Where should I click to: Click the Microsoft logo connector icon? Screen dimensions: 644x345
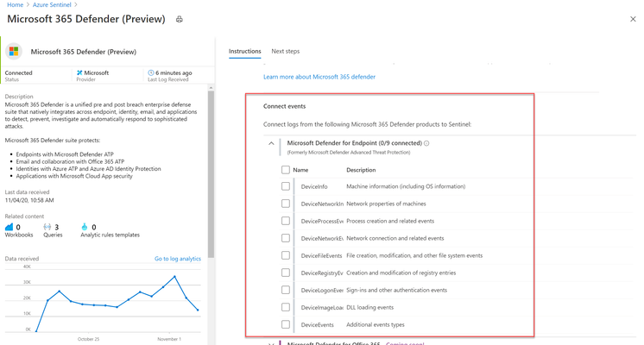tap(14, 51)
